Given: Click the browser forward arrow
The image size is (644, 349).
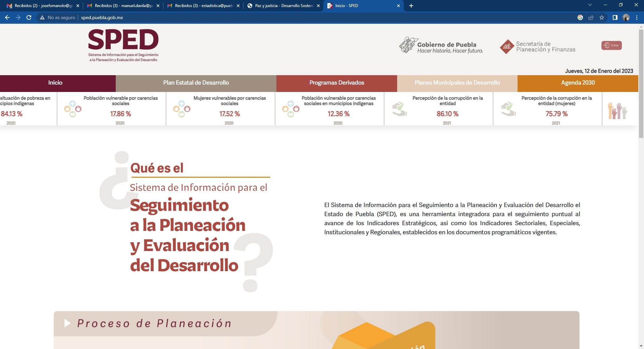Looking at the screenshot, I should pos(18,17).
